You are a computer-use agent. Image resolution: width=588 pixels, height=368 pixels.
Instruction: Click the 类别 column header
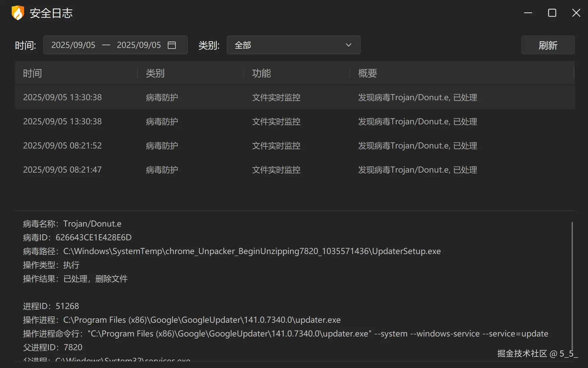coord(155,73)
